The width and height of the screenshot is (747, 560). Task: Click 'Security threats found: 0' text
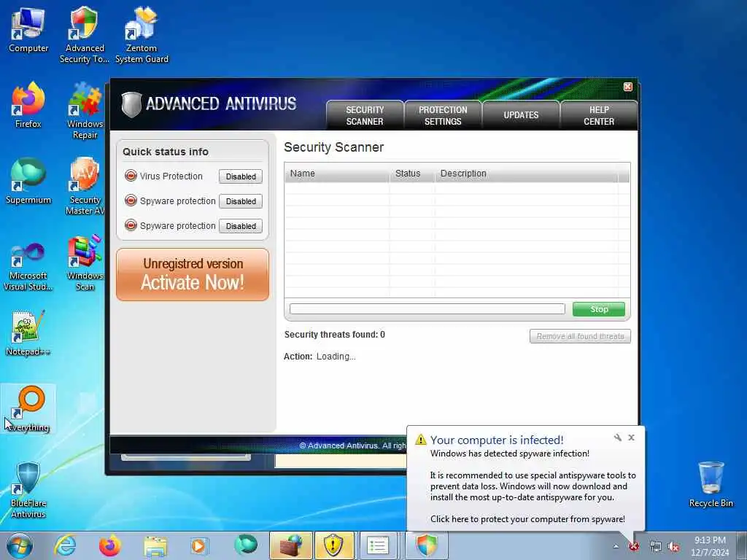point(334,335)
